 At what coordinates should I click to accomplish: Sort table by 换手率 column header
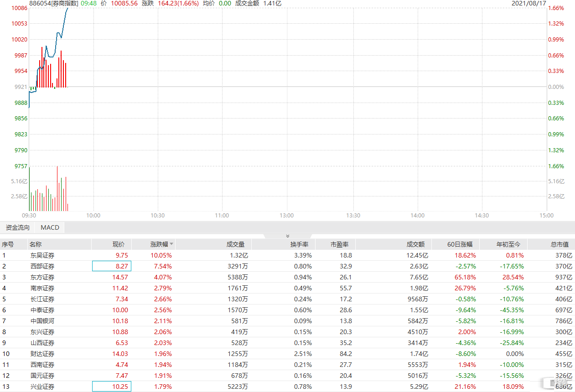tap(299, 244)
